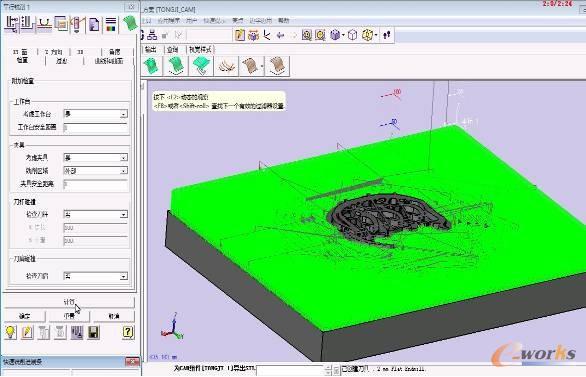Click the 工作台安全距离 input field

pyautogui.click(x=96, y=127)
